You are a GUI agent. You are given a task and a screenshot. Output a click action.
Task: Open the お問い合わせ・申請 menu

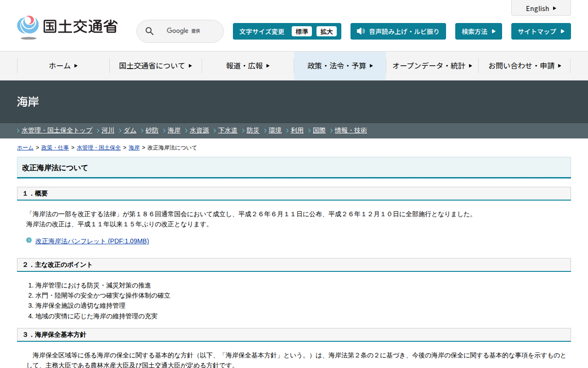[x=525, y=66]
